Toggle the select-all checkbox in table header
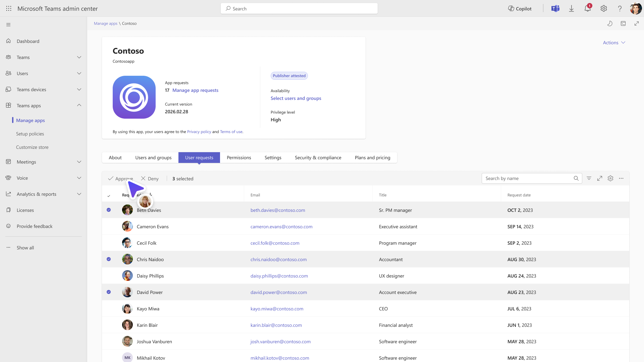644x362 pixels. click(109, 196)
